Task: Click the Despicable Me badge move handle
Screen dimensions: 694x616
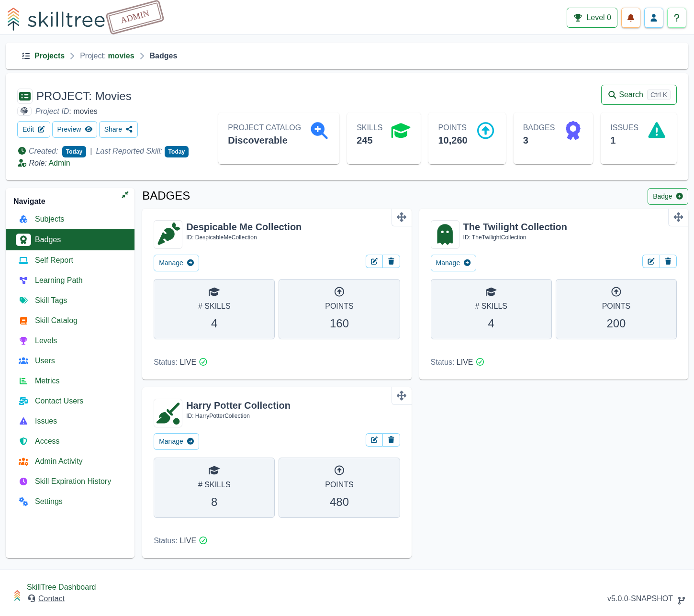Action: pyautogui.click(x=402, y=217)
